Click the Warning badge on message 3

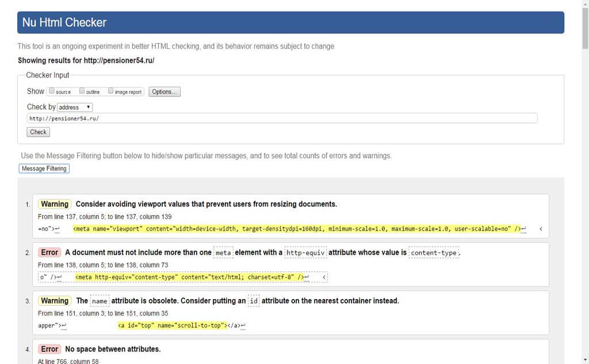point(55,301)
